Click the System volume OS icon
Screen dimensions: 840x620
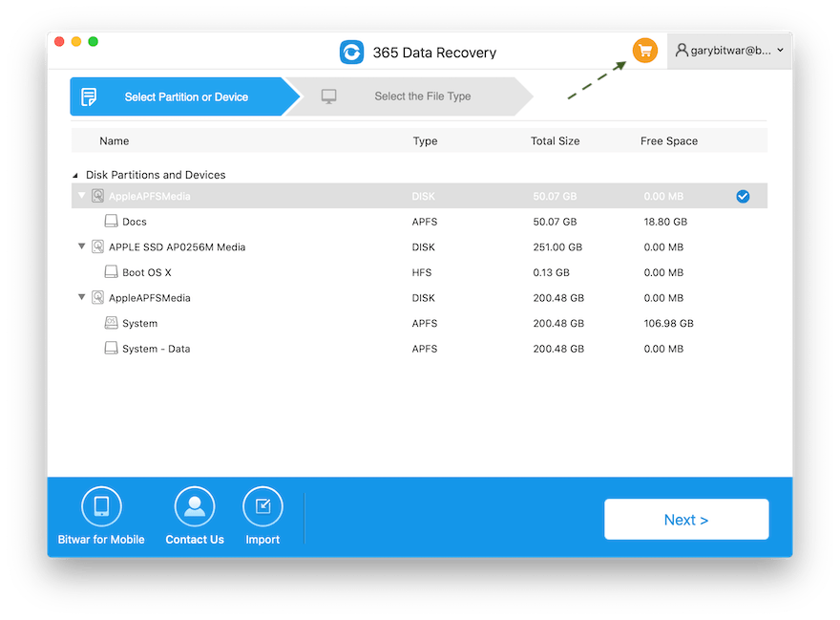click(111, 323)
